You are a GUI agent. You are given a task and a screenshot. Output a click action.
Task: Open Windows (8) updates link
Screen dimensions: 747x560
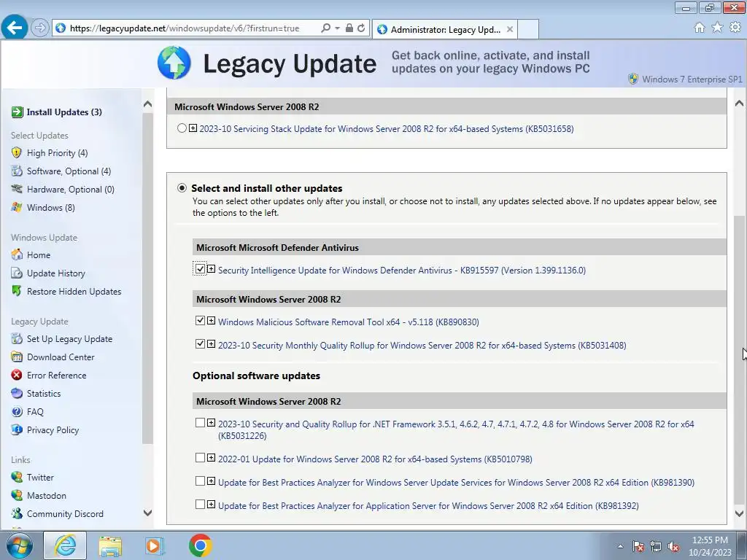[51, 207]
